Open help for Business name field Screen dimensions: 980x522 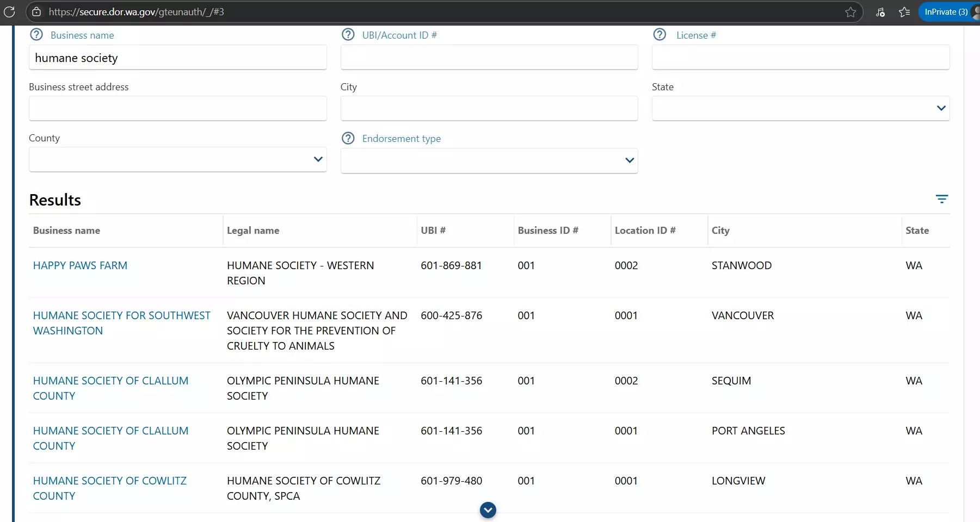click(36, 35)
